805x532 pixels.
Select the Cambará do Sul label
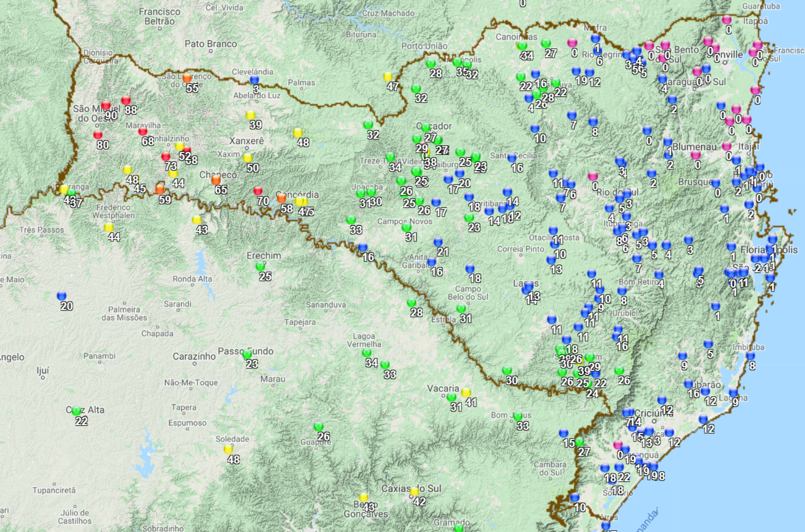click(550, 469)
